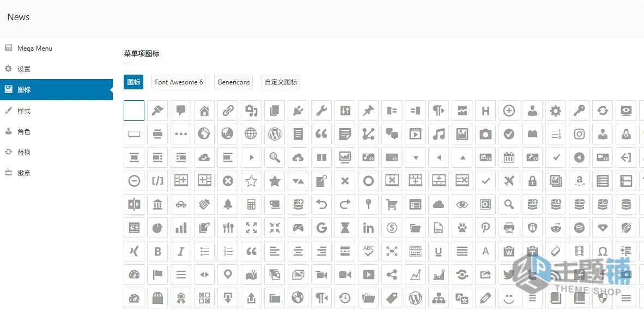Viewport: 644px width, 310px height.
Task: Pick the calculator icon
Action: [251, 204]
